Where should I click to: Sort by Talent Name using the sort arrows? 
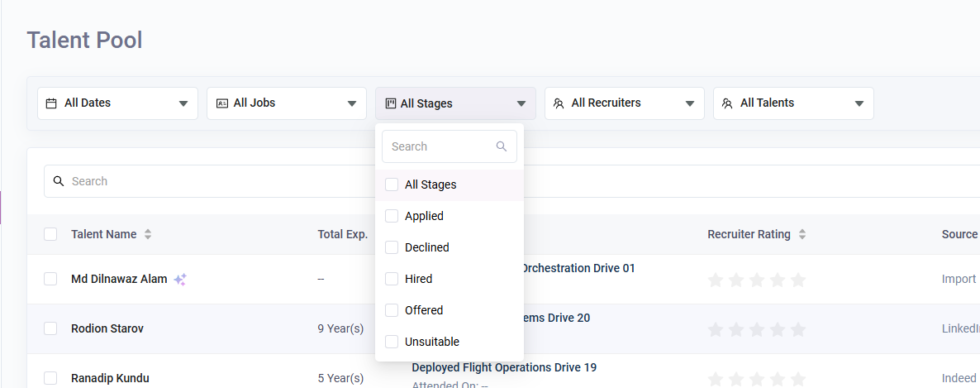[148, 235]
